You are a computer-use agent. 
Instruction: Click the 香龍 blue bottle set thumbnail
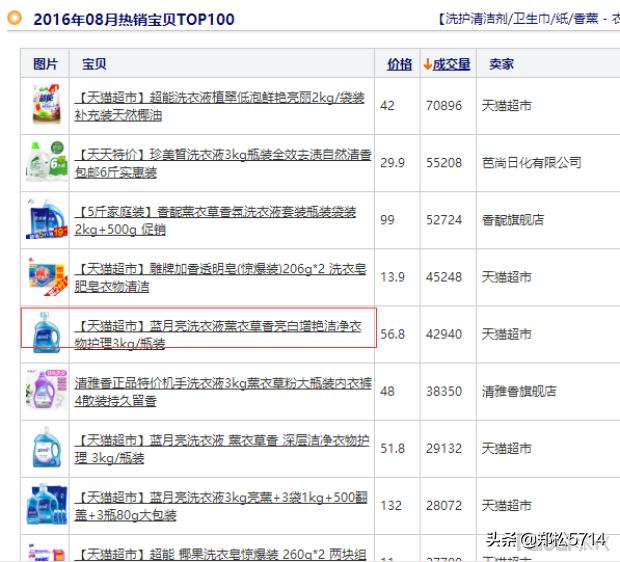pos(46,219)
